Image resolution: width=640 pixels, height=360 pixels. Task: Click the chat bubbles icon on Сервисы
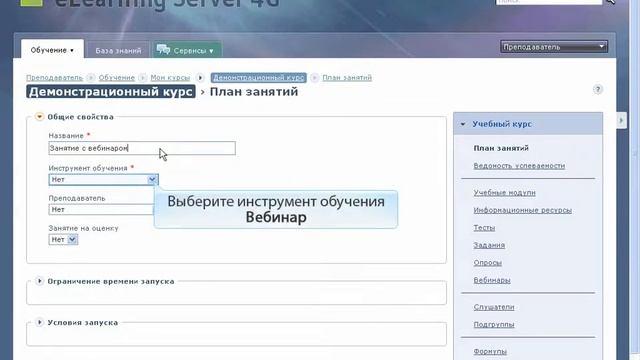click(163, 50)
